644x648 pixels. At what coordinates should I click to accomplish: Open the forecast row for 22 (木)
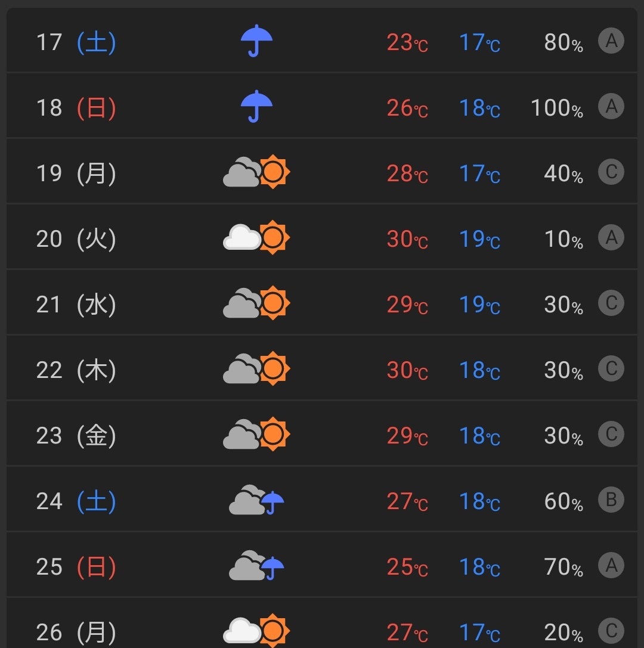click(x=322, y=368)
